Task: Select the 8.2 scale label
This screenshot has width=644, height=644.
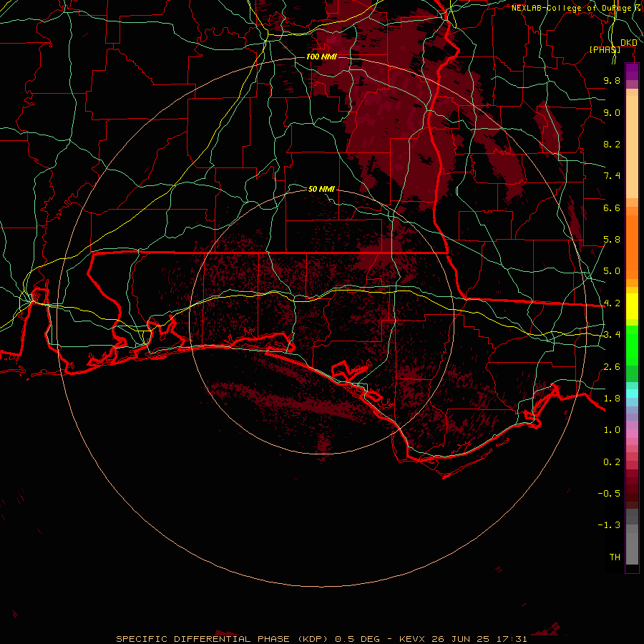Action: click(612, 144)
